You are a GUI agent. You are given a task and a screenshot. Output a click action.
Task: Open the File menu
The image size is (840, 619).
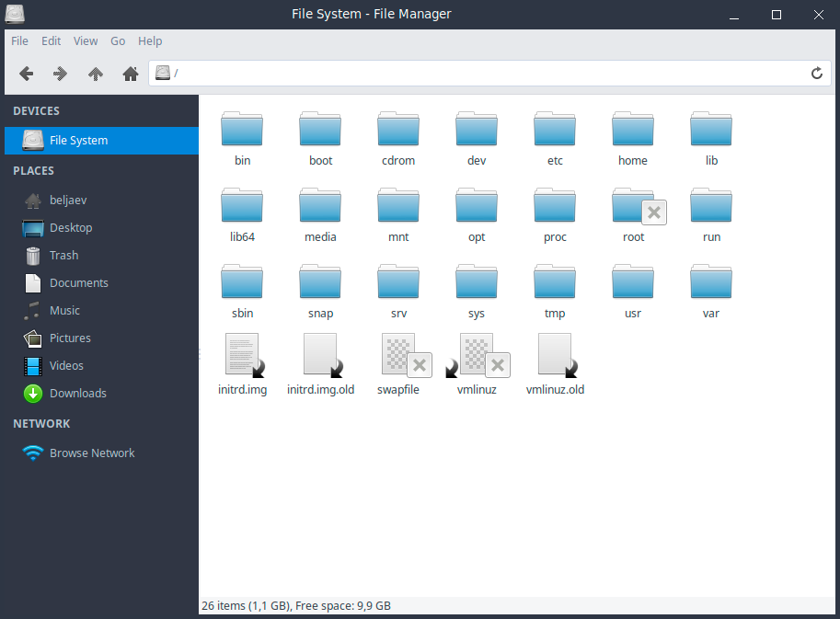[20, 41]
